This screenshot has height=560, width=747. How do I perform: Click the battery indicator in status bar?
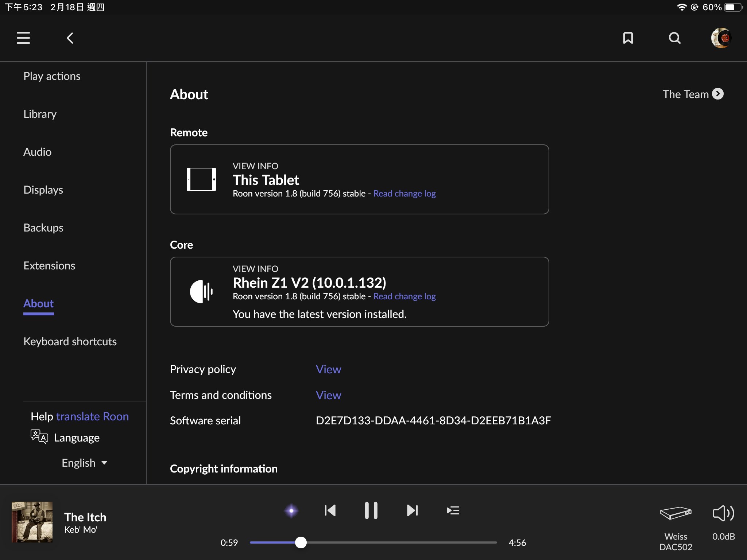[733, 7]
